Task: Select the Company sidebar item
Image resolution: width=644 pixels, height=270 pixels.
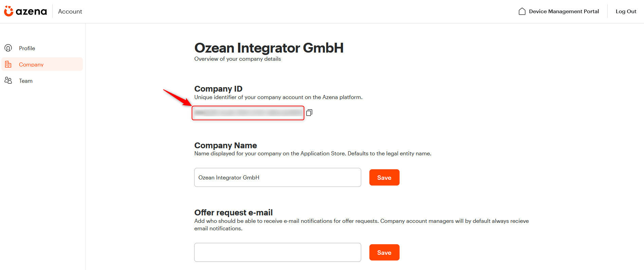Action: click(x=42, y=64)
